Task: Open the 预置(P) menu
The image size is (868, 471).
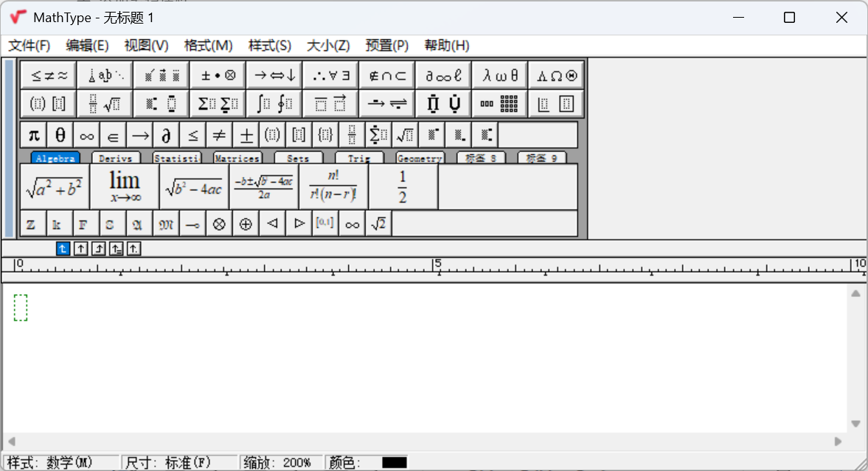Action: point(387,46)
